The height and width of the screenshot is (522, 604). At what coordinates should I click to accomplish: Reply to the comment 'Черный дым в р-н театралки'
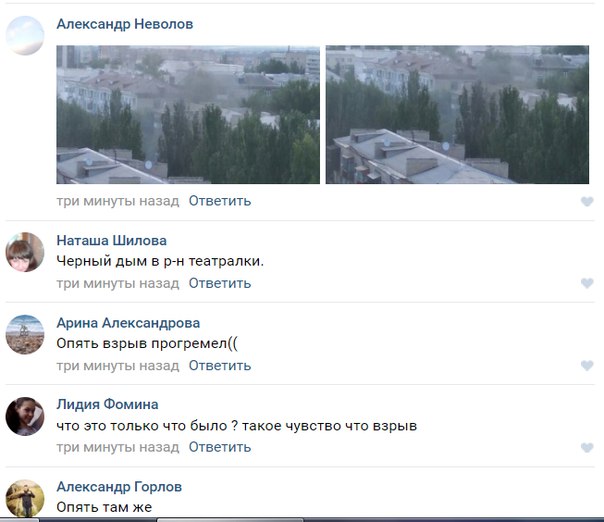click(220, 283)
